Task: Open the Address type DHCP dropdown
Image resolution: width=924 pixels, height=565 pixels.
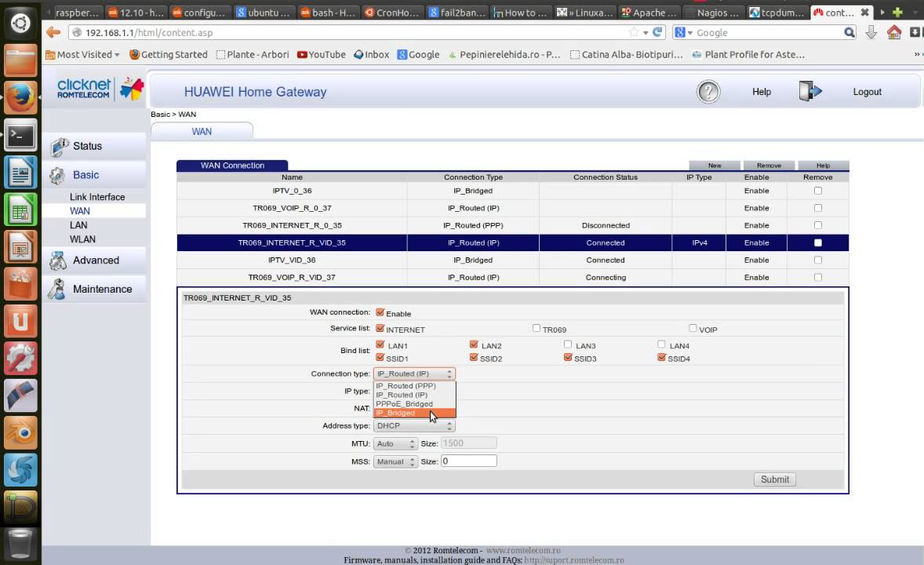Action: pos(413,426)
